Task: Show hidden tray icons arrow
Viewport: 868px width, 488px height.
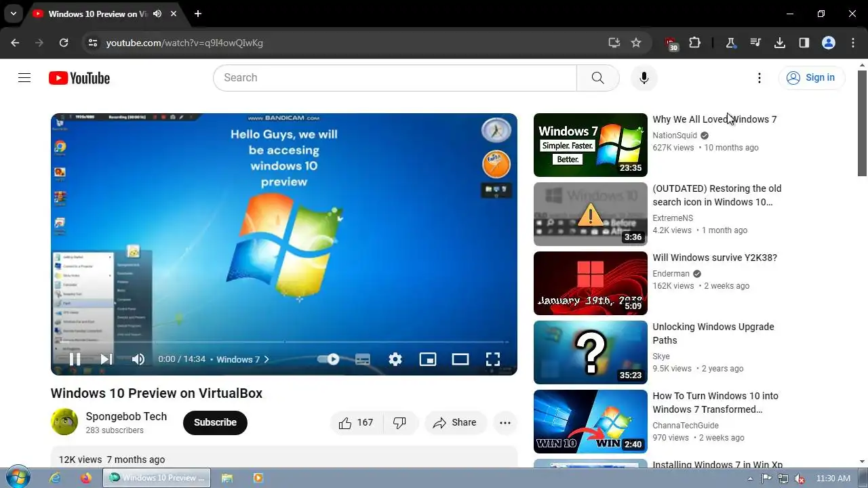Action: [x=750, y=479]
